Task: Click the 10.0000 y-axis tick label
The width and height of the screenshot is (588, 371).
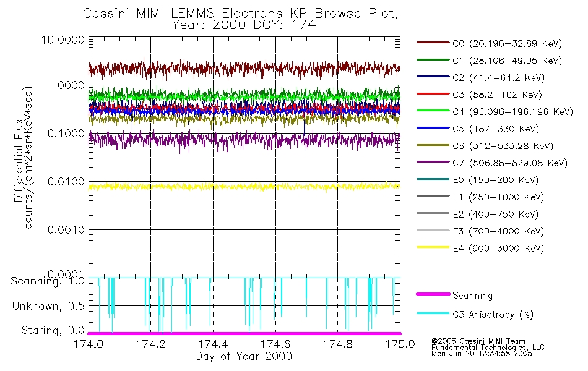Action: 63,40
